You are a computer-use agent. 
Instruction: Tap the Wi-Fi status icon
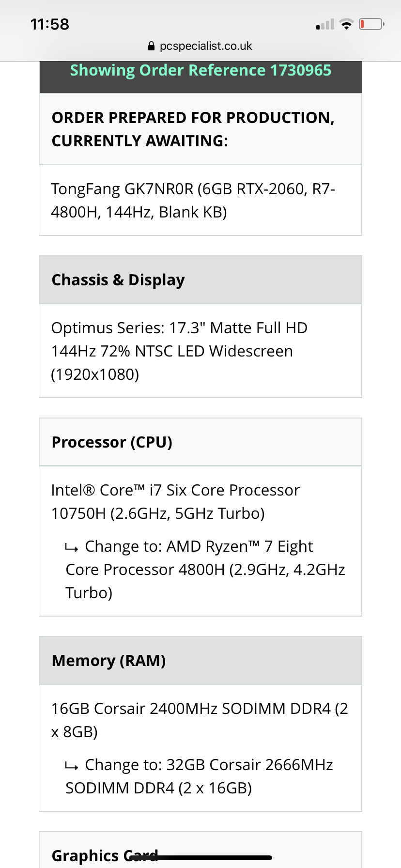coord(346,24)
